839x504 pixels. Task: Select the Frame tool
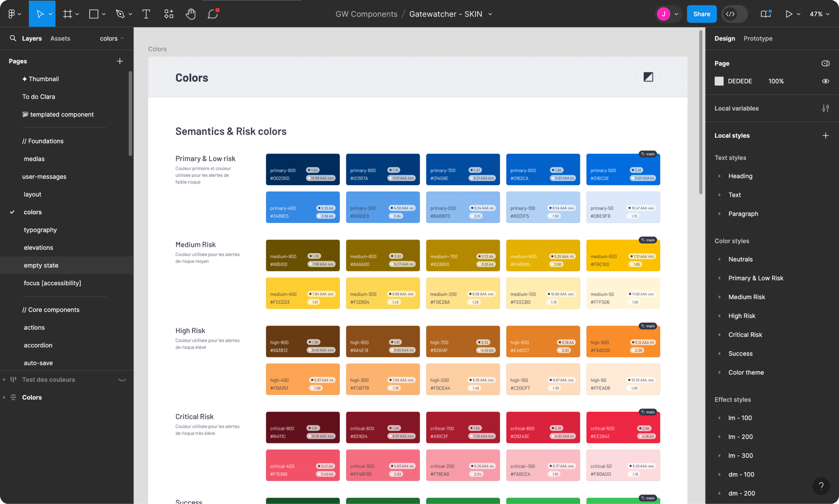(x=67, y=14)
